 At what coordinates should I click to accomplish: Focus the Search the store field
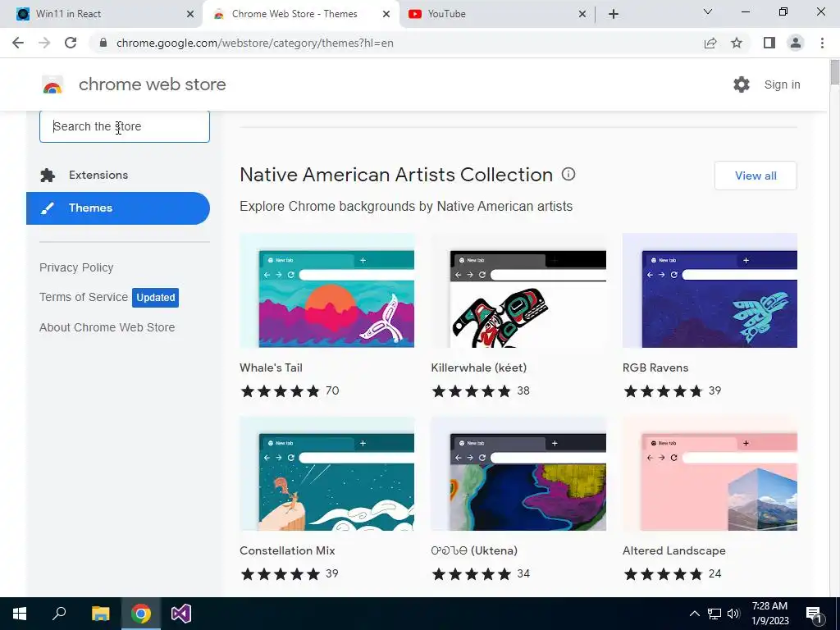click(x=125, y=126)
